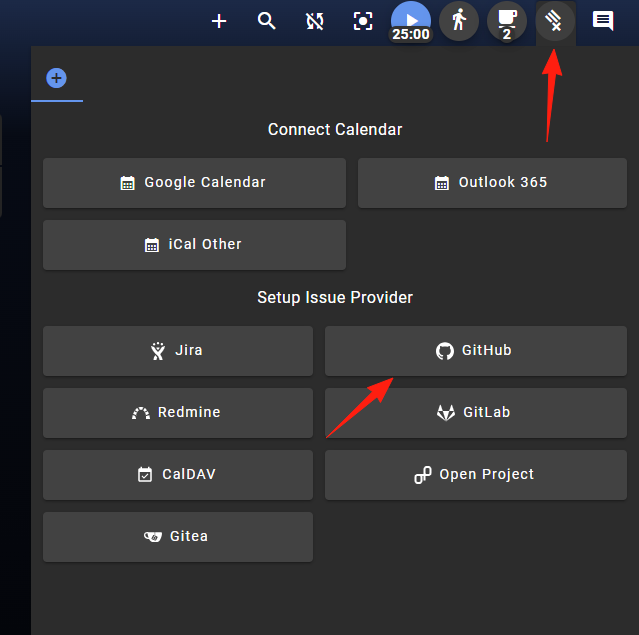
Task: Click the coffee cup icon with count 2
Action: (x=507, y=21)
